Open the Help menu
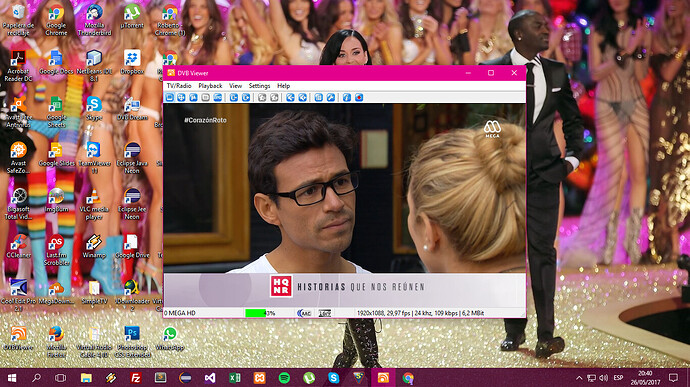This screenshot has height=387, width=690. tap(283, 85)
